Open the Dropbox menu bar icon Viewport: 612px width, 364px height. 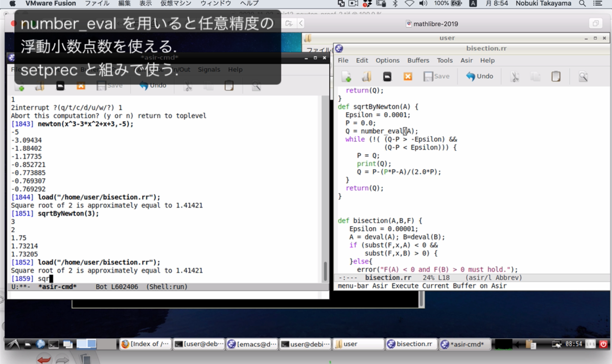tap(367, 3)
